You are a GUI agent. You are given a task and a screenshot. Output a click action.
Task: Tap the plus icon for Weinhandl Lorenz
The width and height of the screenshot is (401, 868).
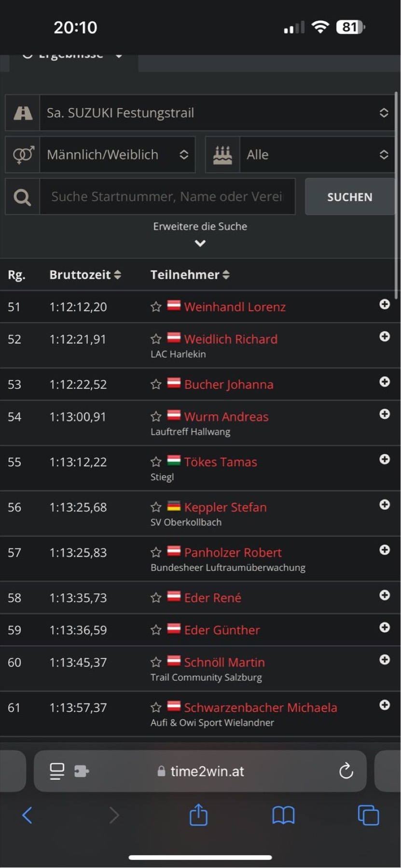pos(385,304)
